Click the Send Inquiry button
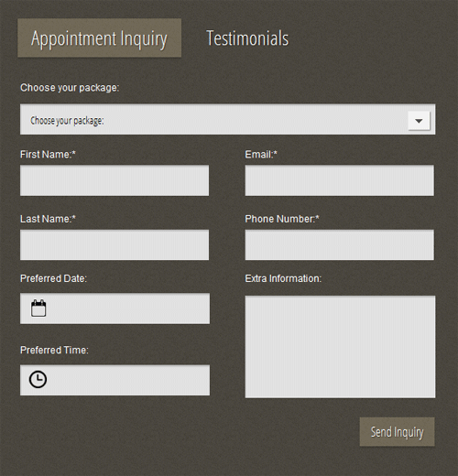The image size is (458, 476). 397,432
